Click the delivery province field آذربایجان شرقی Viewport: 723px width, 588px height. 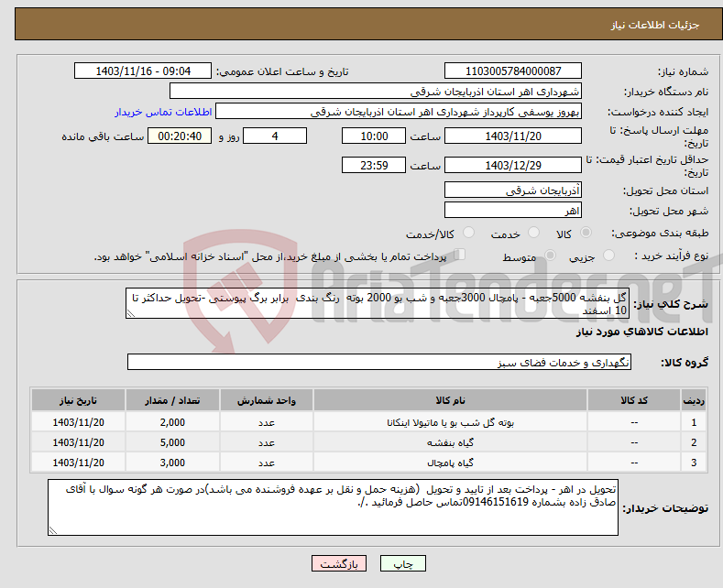pyautogui.click(x=513, y=190)
